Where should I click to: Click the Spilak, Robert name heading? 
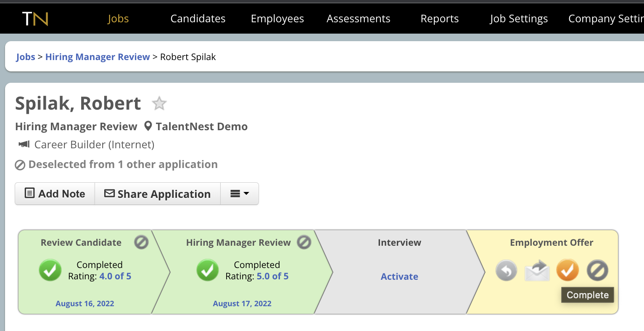click(x=78, y=103)
